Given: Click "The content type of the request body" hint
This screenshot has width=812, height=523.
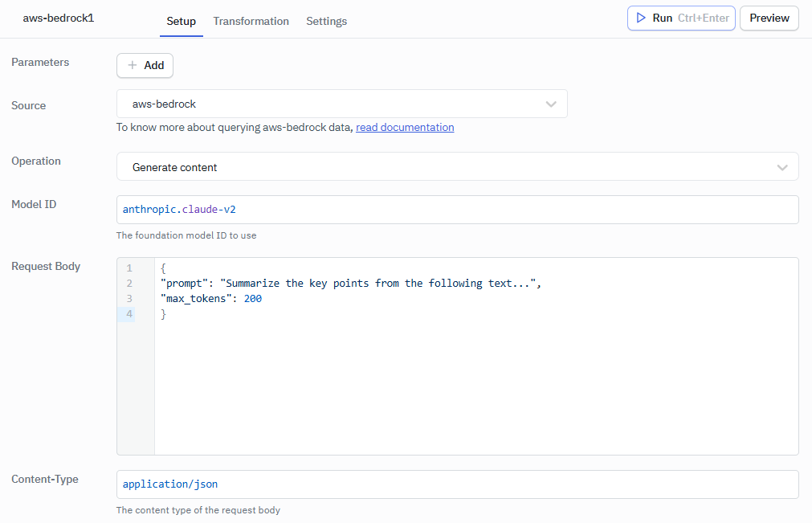Looking at the screenshot, I should click(x=198, y=510).
